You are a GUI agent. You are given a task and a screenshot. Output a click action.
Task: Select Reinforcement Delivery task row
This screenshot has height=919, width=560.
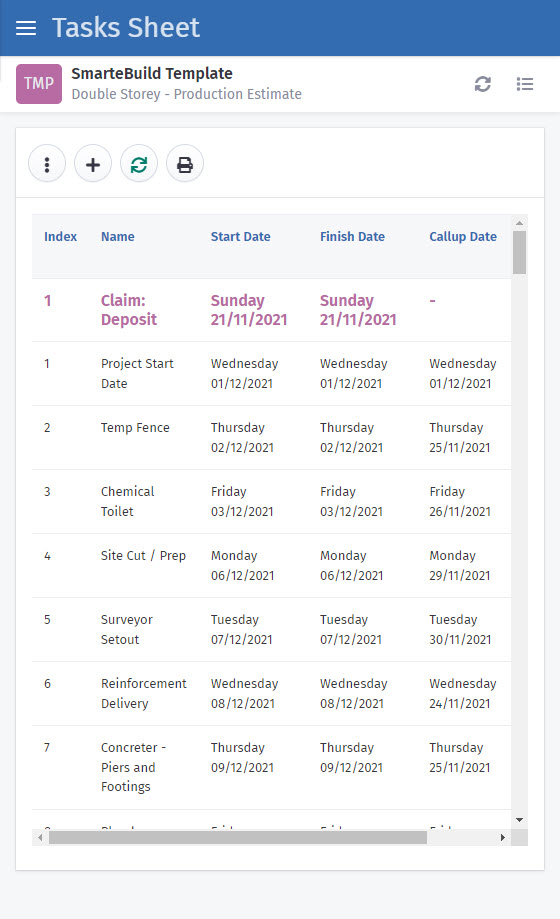pyautogui.click(x=271, y=693)
